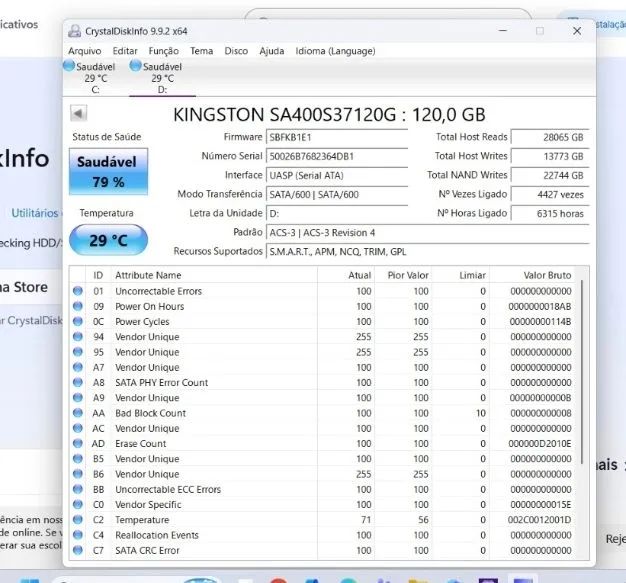
Task: Click the status icon for row B6
Action: [x=78, y=474]
